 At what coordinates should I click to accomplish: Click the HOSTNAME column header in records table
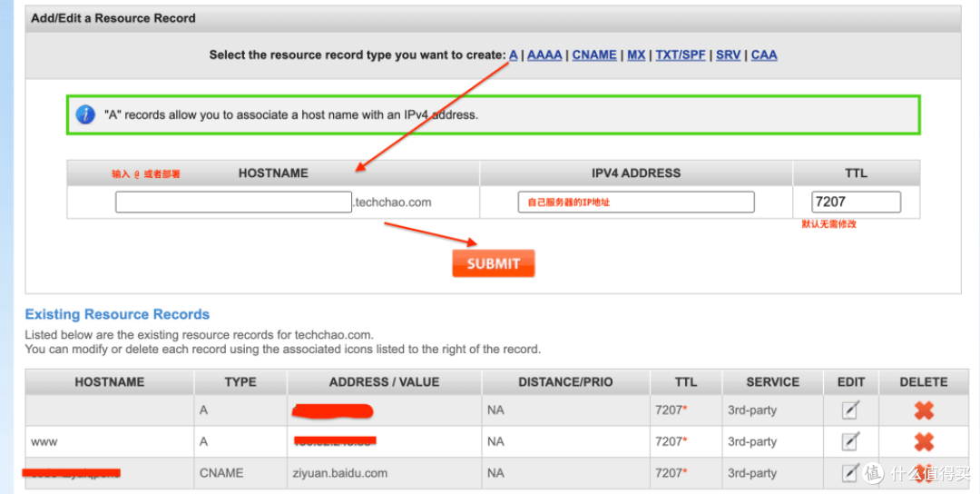pyautogui.click(x=109, y=382)
